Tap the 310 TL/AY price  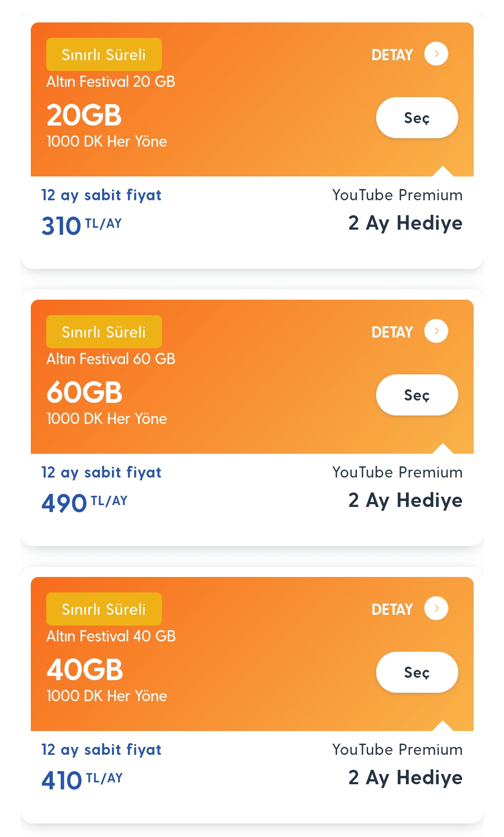(x=81, y=225)
